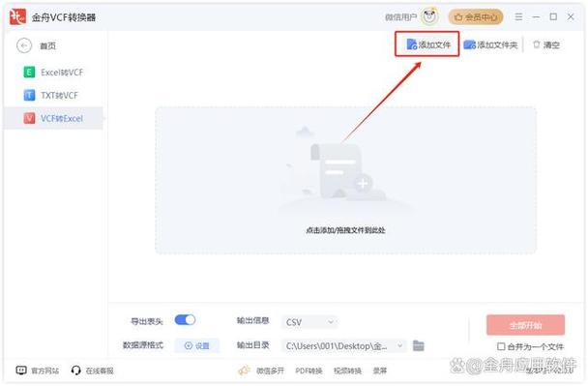Check the 合并为一个文件 checkbox
This screenshot has width=588, height=386.
(x=501, y=346)
